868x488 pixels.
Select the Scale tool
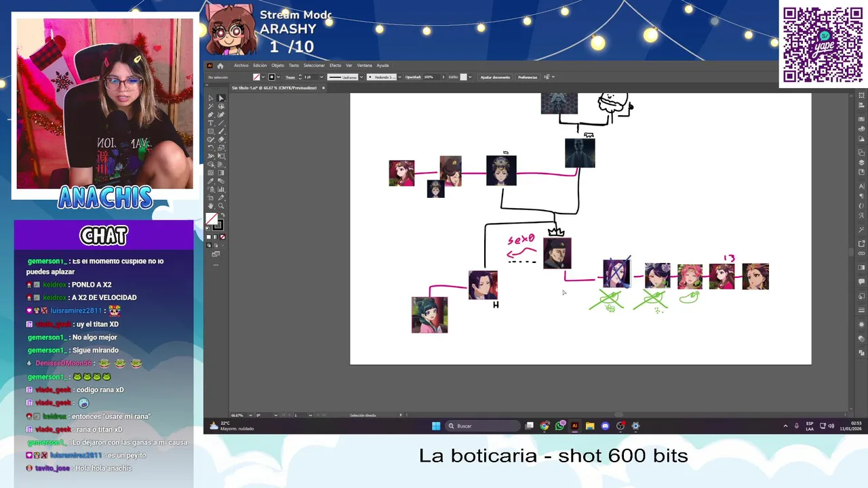click(x=221, y=148)
